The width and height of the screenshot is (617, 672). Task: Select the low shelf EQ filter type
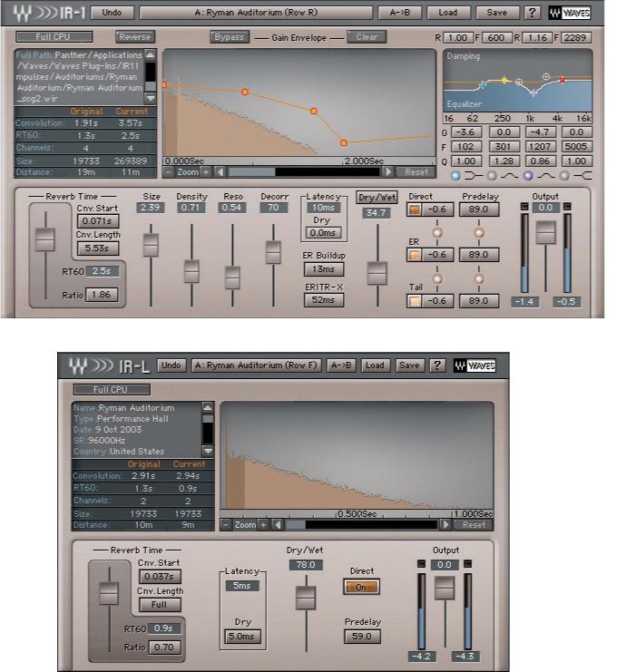(456, 175)
